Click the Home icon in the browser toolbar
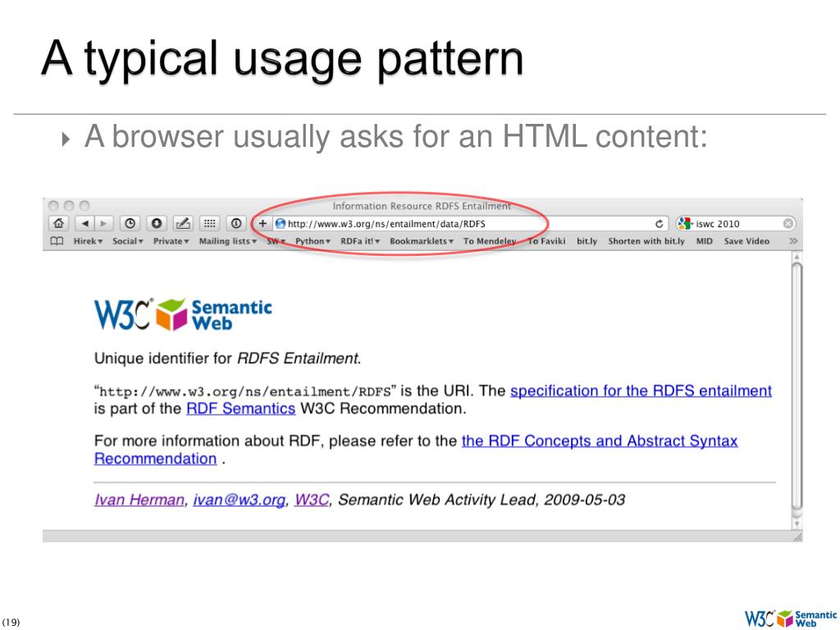840x630 pixels. click(x=58, y=223)
